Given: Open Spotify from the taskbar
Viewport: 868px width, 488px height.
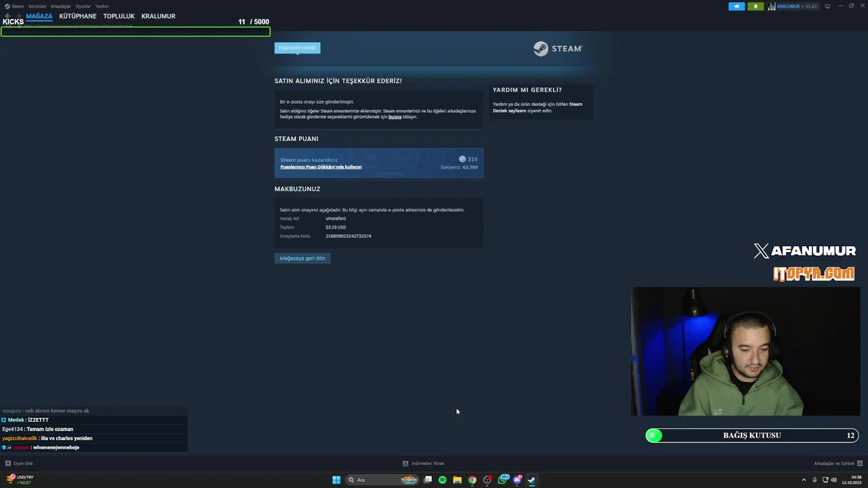Looking at the screenshot, I should point(442,480).
